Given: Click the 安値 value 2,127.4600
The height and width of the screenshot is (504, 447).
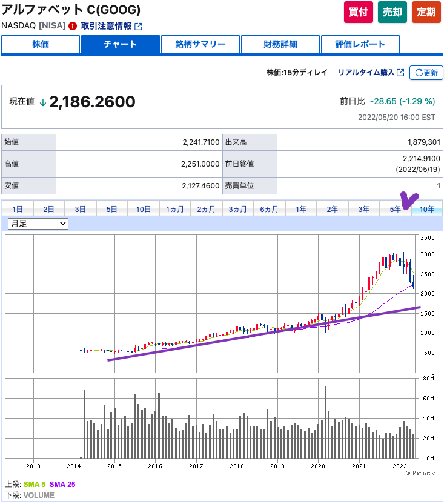Looking at the screenshot, I should coord(200,186).
